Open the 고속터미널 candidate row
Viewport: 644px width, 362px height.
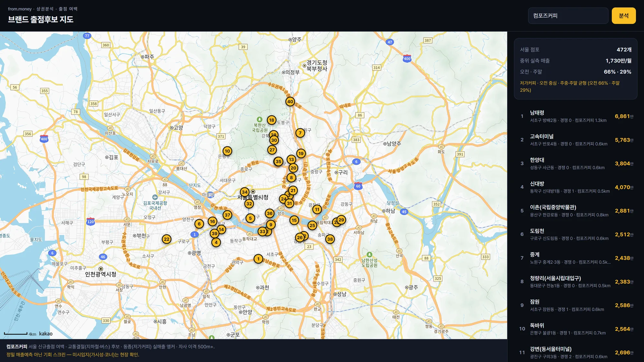576,140
